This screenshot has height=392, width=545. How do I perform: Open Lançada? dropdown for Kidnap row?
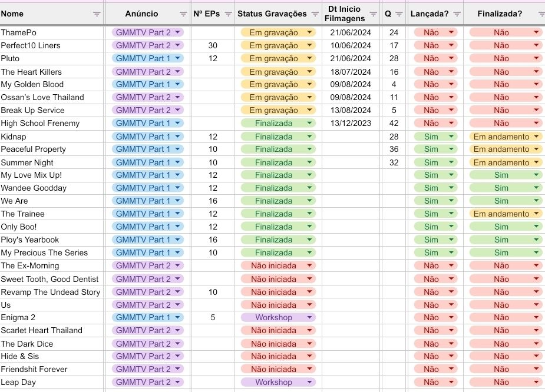coord(451,137)
